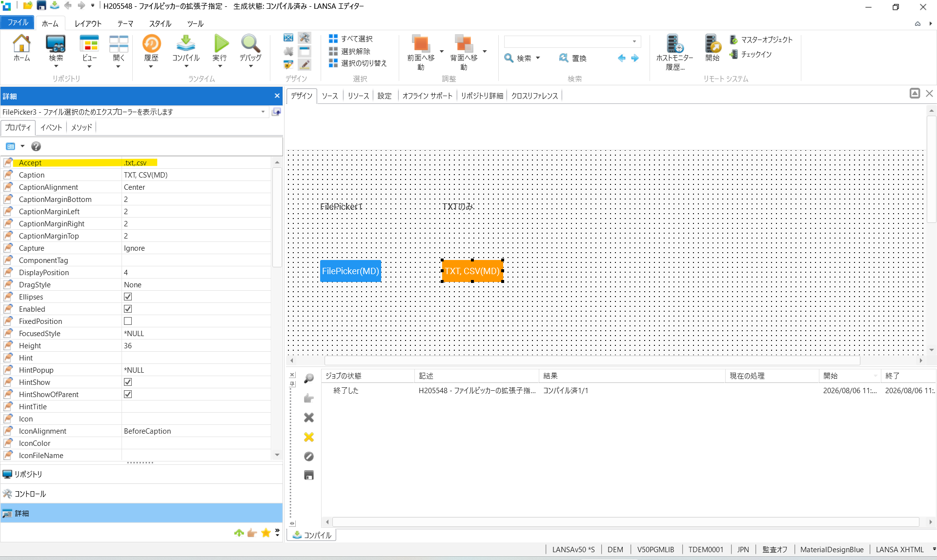Click the Accept property value field

[x=196, y=163]
